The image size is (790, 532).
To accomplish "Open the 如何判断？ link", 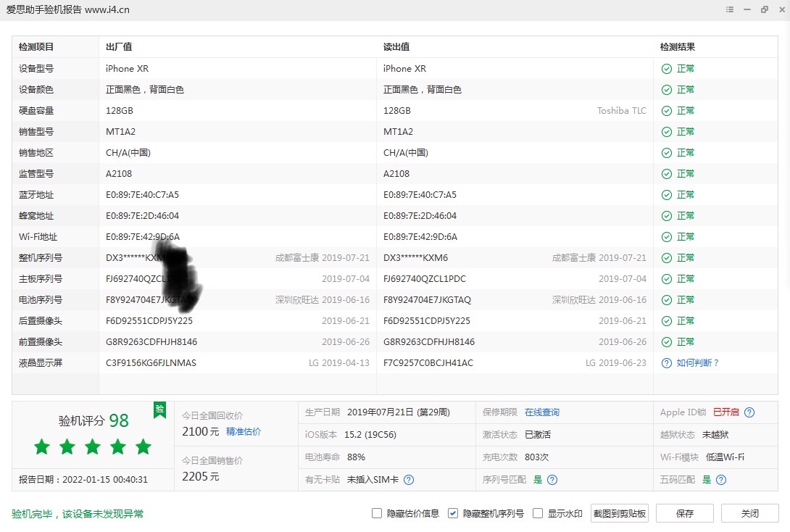I will coord(698,363).
